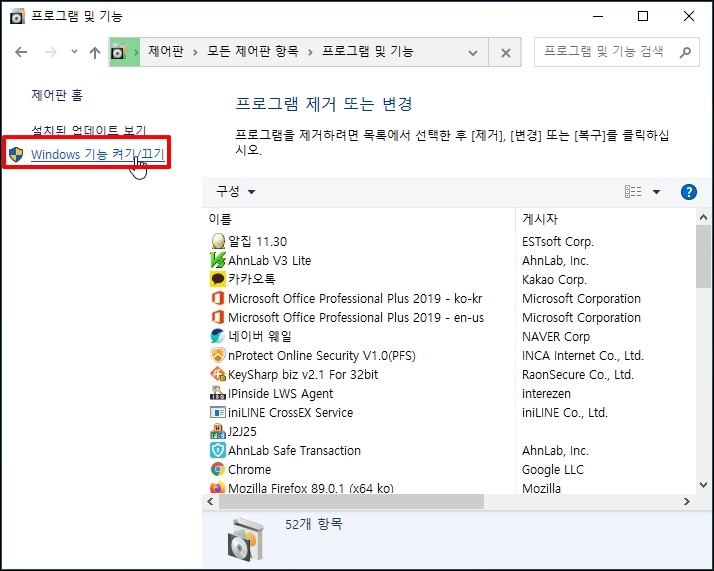Viewport: 714px width, 571px height.
Task: Click the horizontal scrollbar thumb
Action: click(351, 501)
